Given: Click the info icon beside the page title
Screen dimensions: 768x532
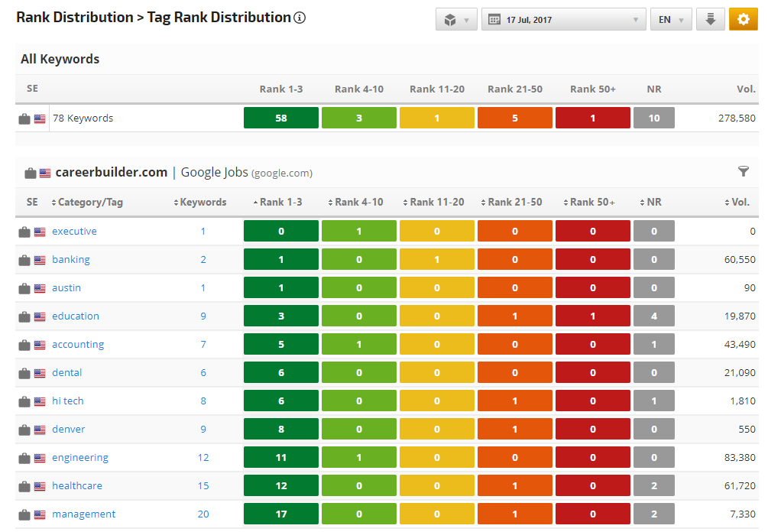Looking at the screenshot, I should point(300,18).
